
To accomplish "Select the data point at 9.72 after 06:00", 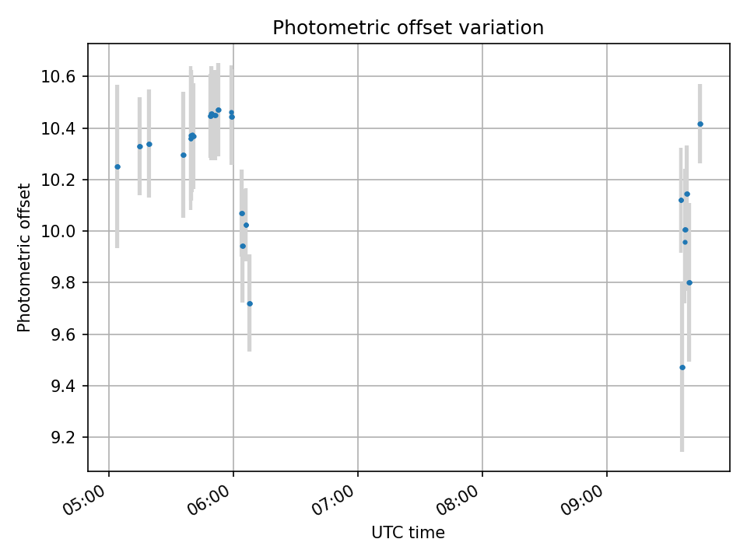I will point(250,304).
